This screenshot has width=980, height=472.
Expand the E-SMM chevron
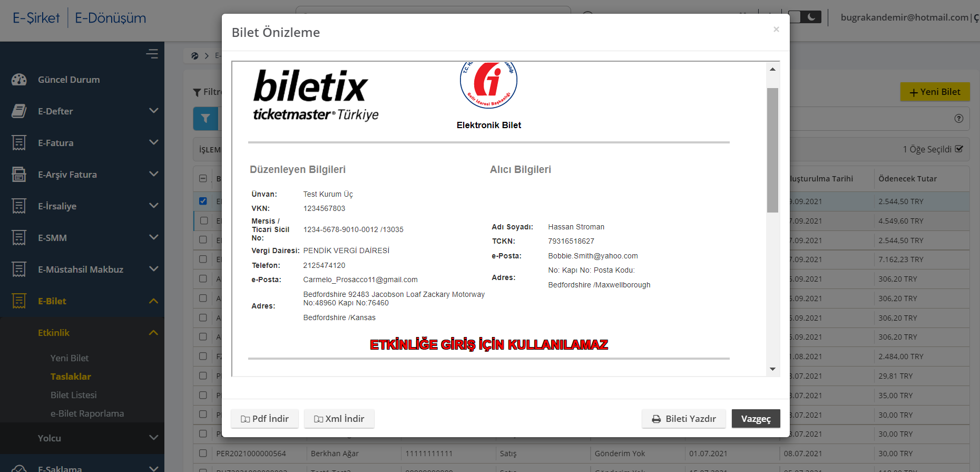[153, 237]
